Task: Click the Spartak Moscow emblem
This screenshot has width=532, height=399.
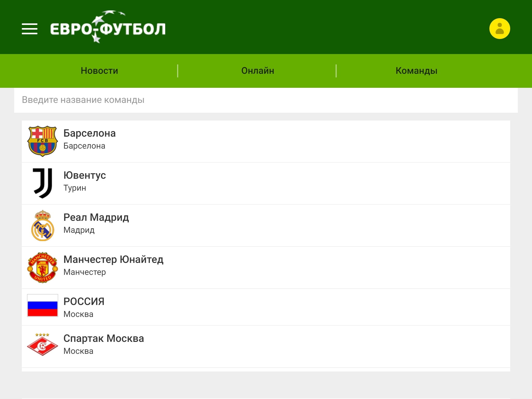Action: point(43,345)
